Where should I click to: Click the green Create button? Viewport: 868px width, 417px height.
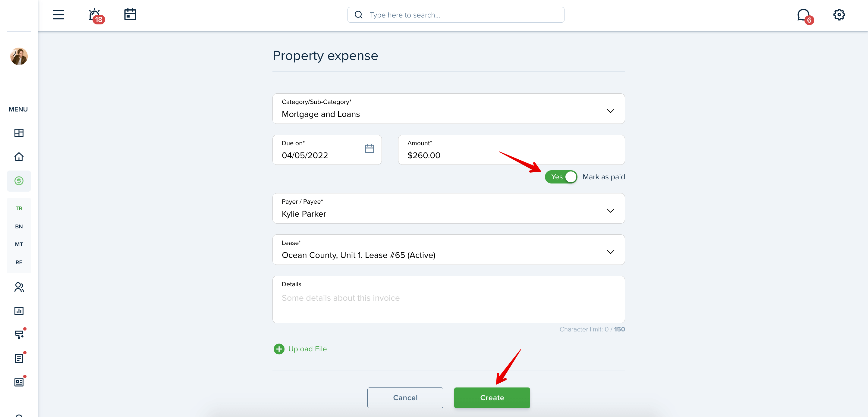492,398
